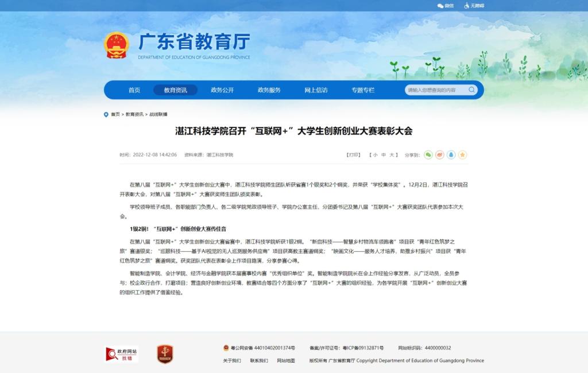The width and height of the screenshot is (588, 373).
Task: Share article to Weibo
Action: [x=439, y=155]
